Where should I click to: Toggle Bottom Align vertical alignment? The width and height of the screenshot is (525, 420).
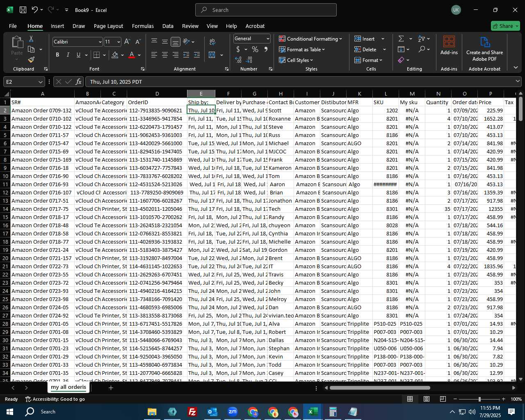coord(176,42)
